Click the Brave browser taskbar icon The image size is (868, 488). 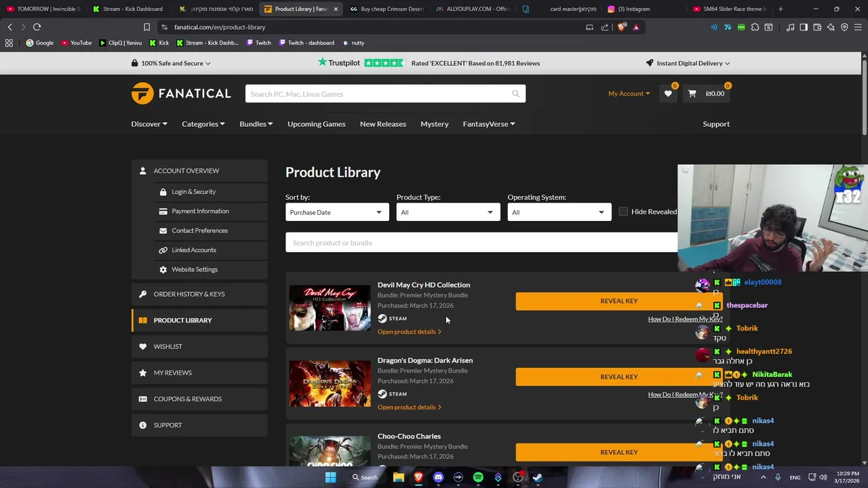[x=418, y=477]
